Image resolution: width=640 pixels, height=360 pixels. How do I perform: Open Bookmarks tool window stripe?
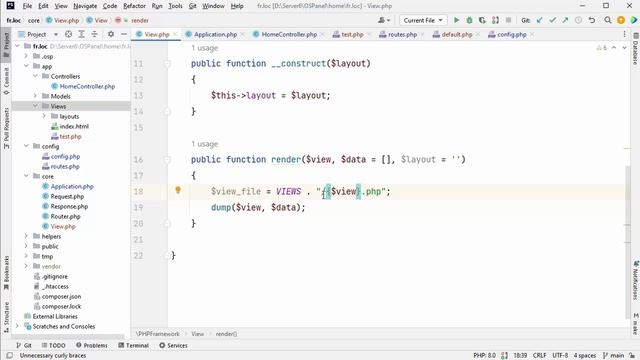6,273
